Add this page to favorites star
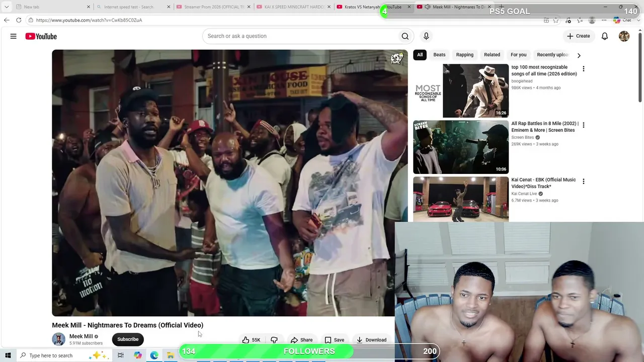644x362 pixels. pos(556,20)
